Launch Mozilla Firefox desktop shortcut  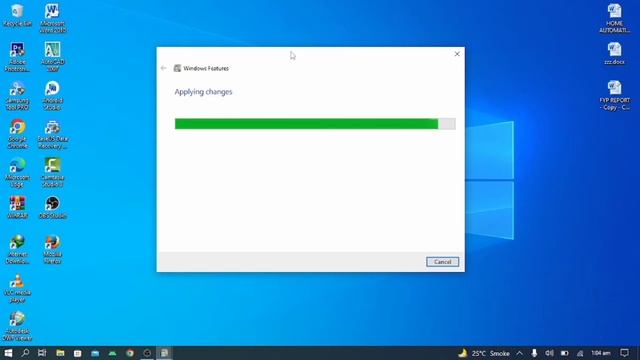pyautogui.click(x=53, y=249)
